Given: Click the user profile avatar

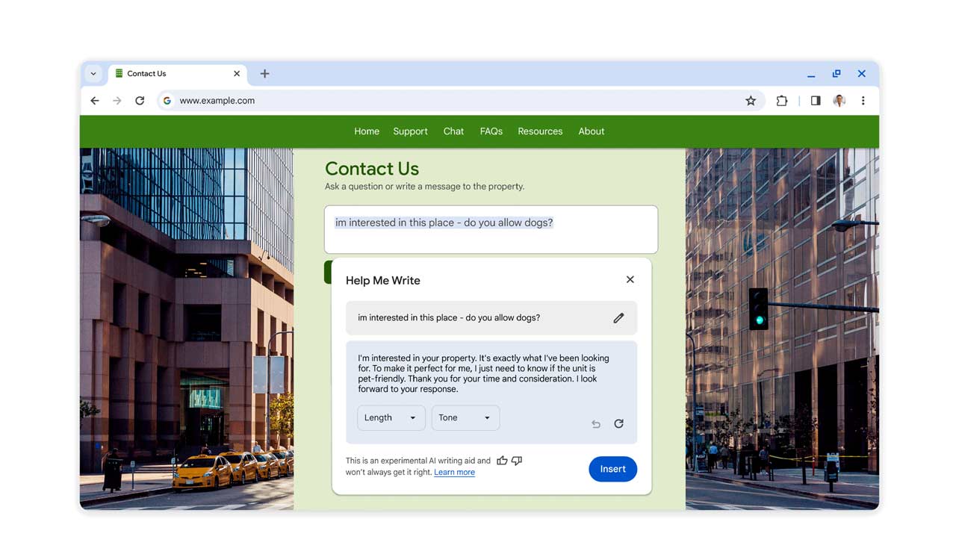Looking at the screenshot, I should click(839, 100).
